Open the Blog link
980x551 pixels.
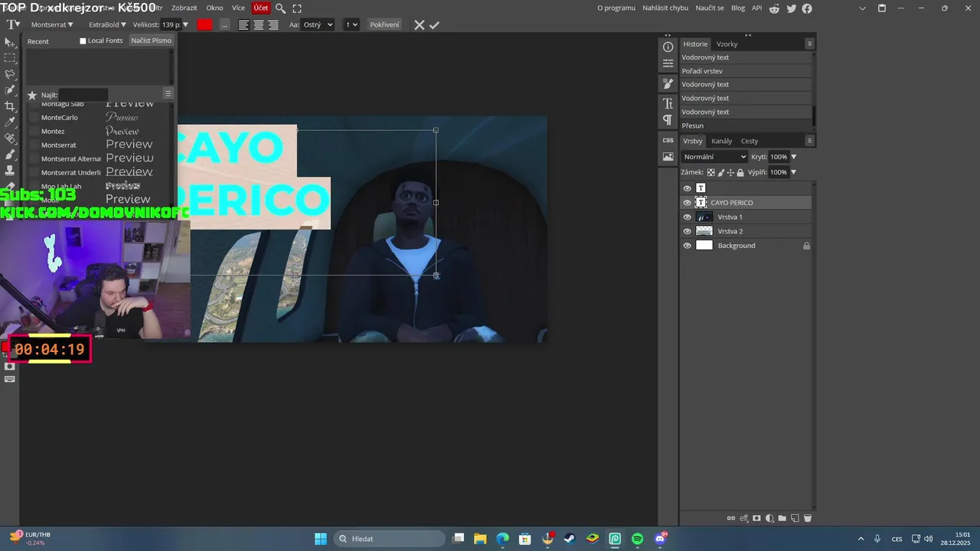click(738, 8)
